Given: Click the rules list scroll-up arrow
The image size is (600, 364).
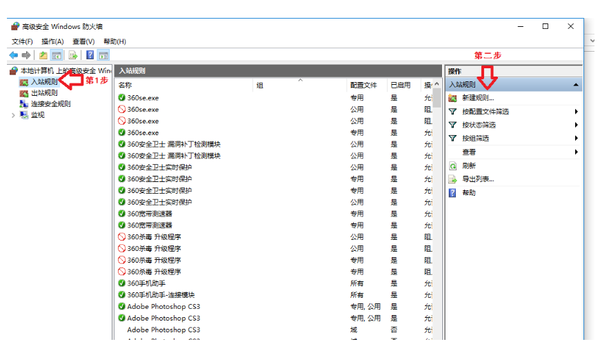Looking at the screenshot, I should pyautogui.click(x=437, y=84).
